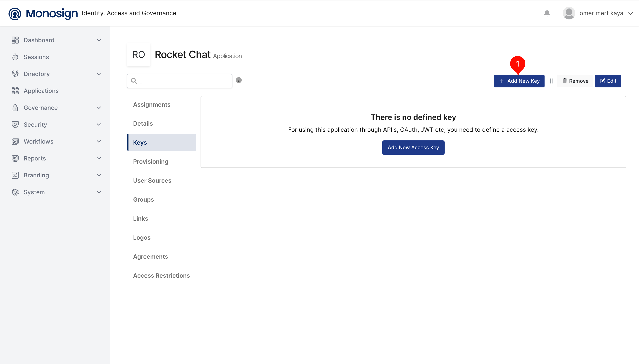This screenshot has height=364, width=639.
Task: Click the Sessions stopwatch icon
Action: pos(15,57)
